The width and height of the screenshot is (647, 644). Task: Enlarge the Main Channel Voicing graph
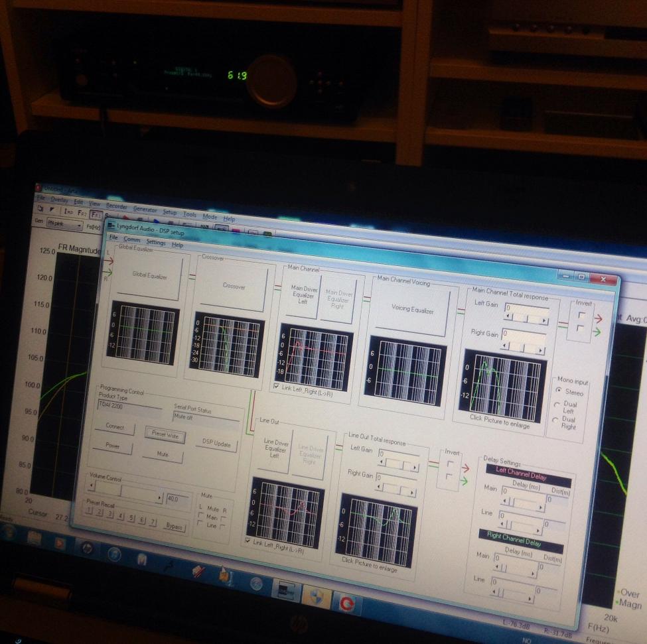coord(405,372)
